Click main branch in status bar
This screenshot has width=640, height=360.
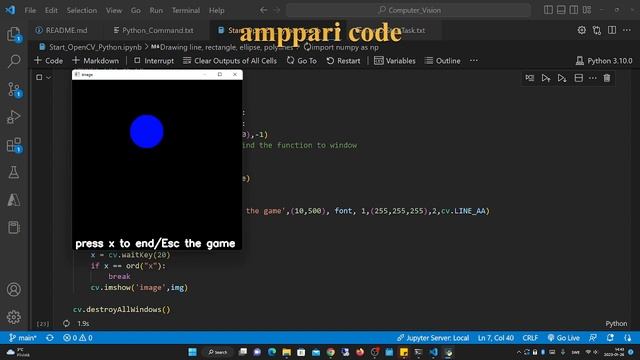(x=23, y=338)
